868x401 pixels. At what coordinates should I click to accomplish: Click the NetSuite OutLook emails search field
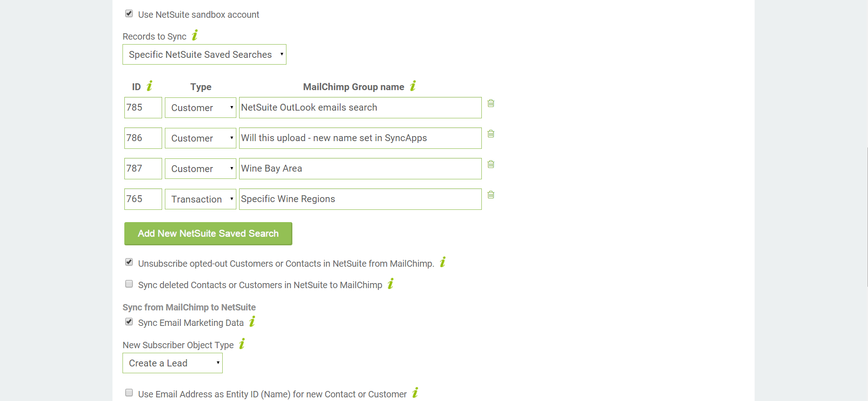click(x=360, y=108)
